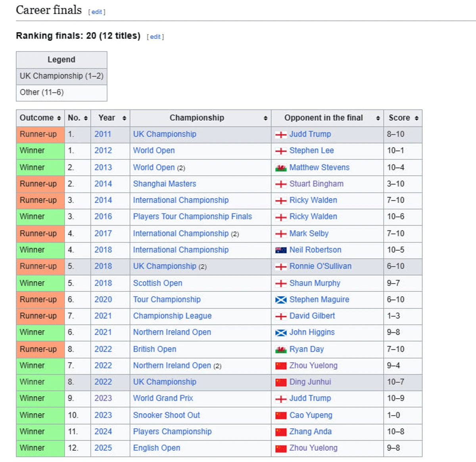Click the 'Legend' header cell
Screen dimensions: 476x462
coord(61,60)
